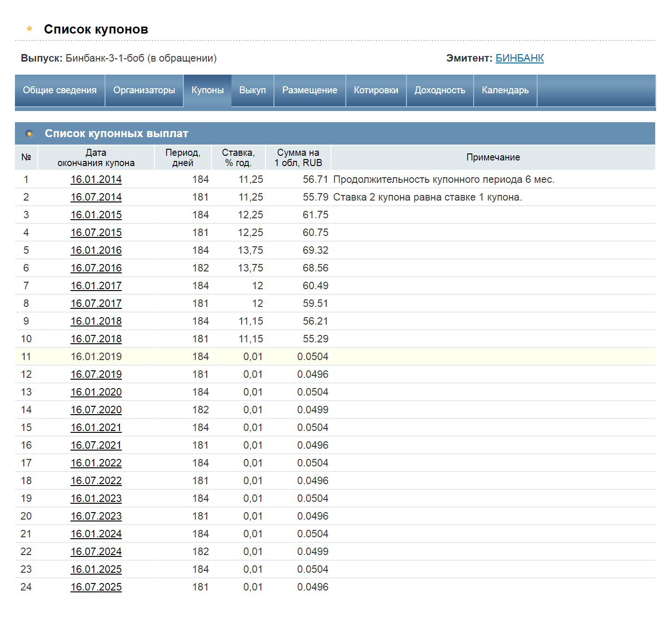The image size is (672, 625).
Task: Open the Календарь tab
Action: 505,90
